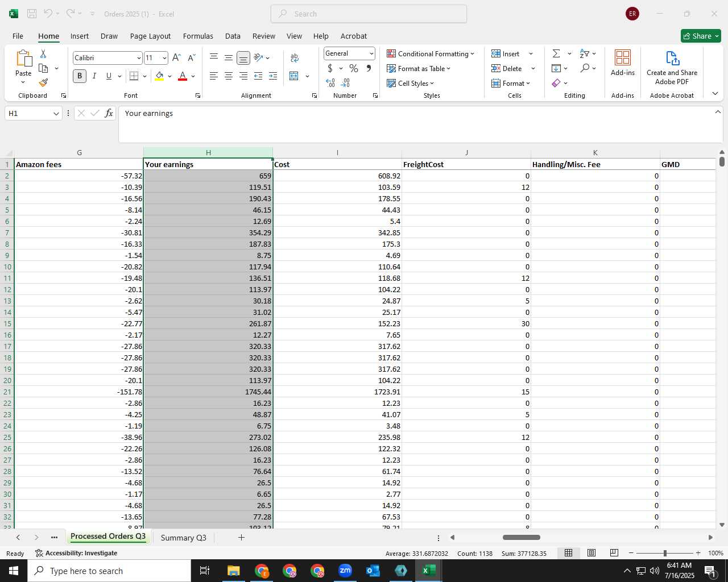
Task: Decrease font size with smaller A
Action: (x=192, y=57)
